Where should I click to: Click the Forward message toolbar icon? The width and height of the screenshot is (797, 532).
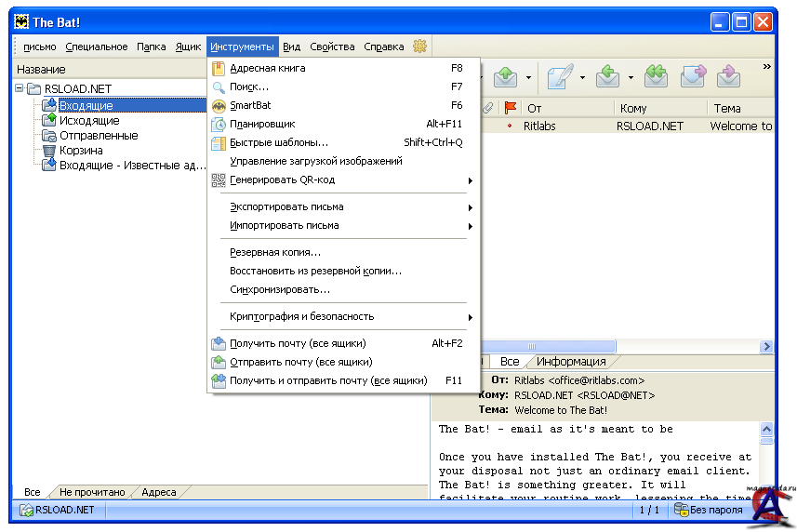pyautogui.click(x=693, y=77)
